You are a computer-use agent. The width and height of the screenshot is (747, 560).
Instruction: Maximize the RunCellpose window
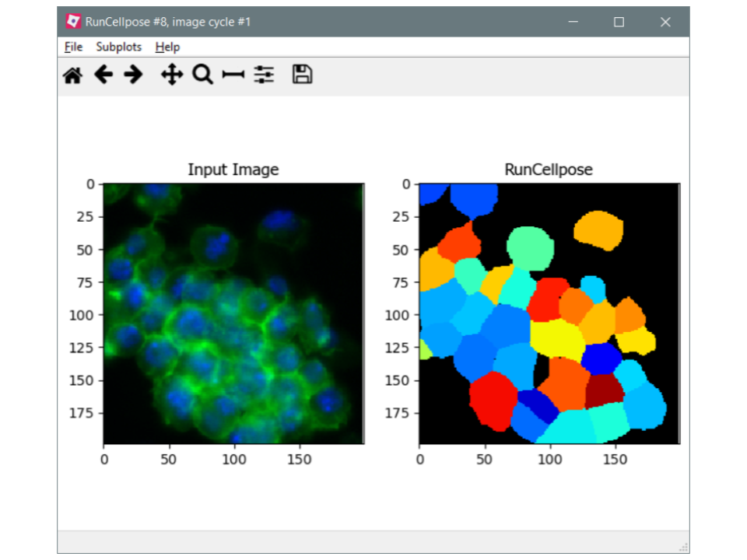pos(619,22)
